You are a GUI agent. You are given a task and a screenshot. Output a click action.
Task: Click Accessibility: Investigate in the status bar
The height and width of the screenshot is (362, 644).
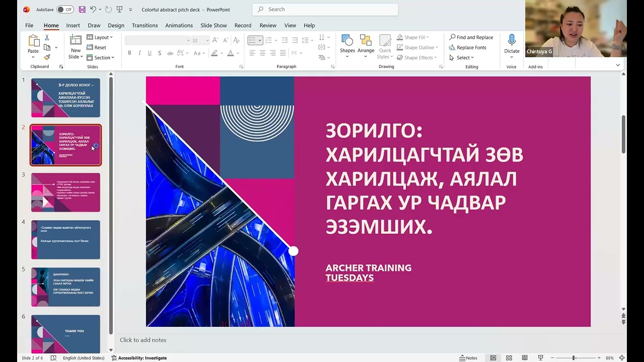pyautogui.click(x=139, y=358)
